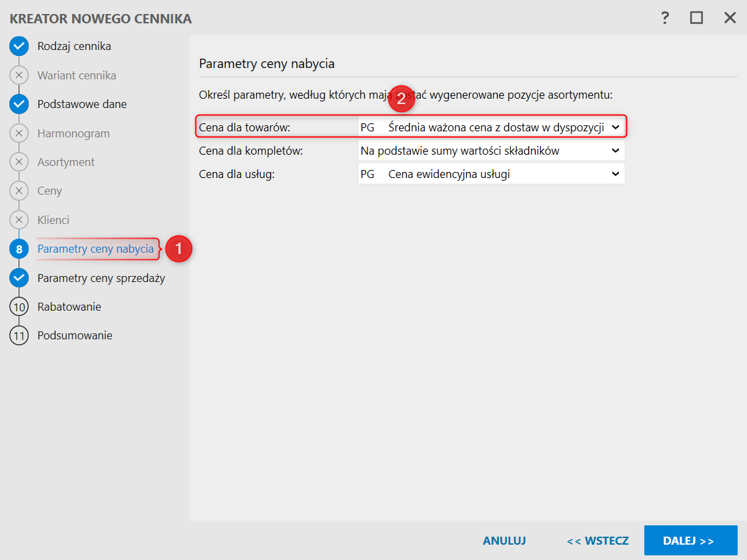Click the step 11 circle for Podsumowanie
Viewport: 747px width, 560px height.
[x=19, y=335]
